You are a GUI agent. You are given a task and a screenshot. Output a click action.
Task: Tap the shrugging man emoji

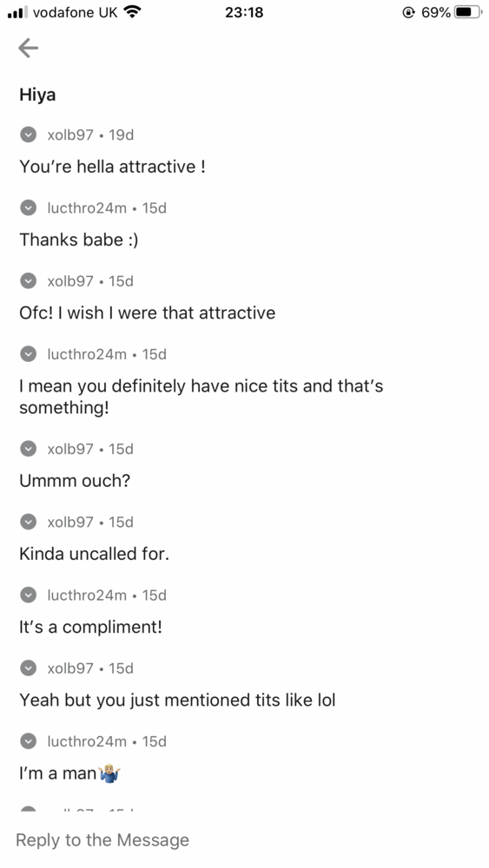(x=109, y=773)
